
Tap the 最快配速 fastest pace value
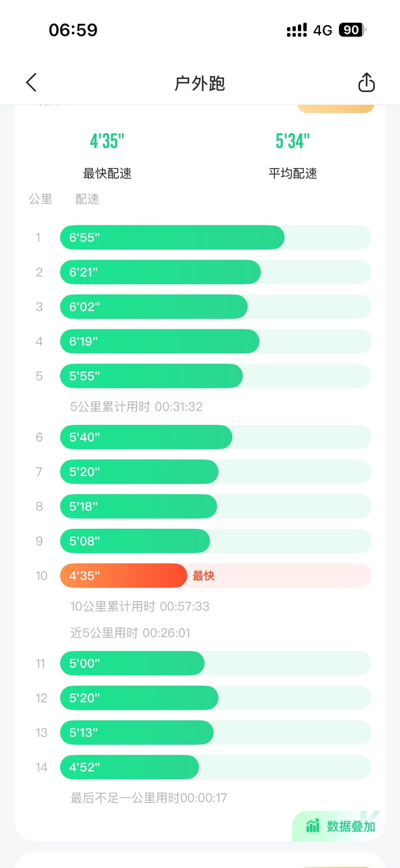tap(107, 141)
